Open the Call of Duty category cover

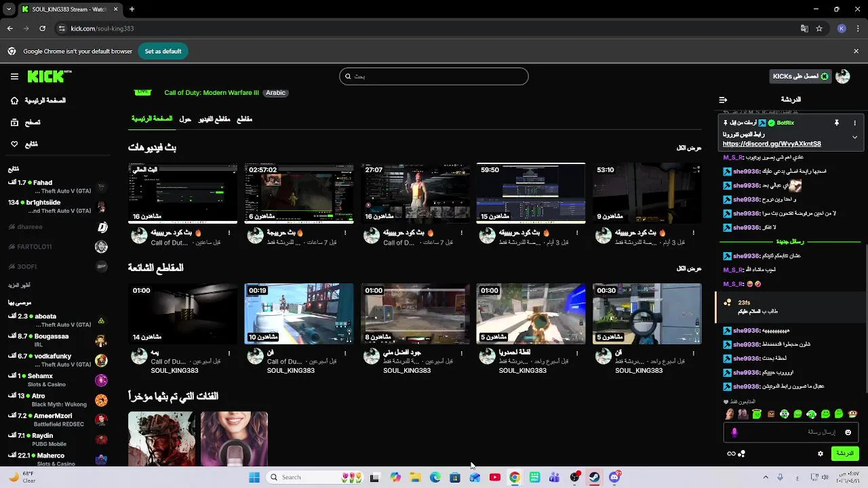coord(161,439)
